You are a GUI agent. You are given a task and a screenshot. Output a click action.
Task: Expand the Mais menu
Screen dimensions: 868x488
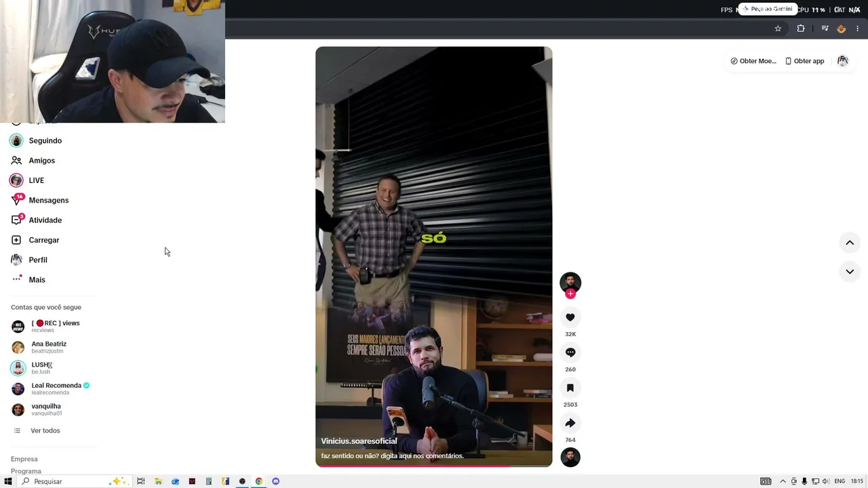(28, 280)
